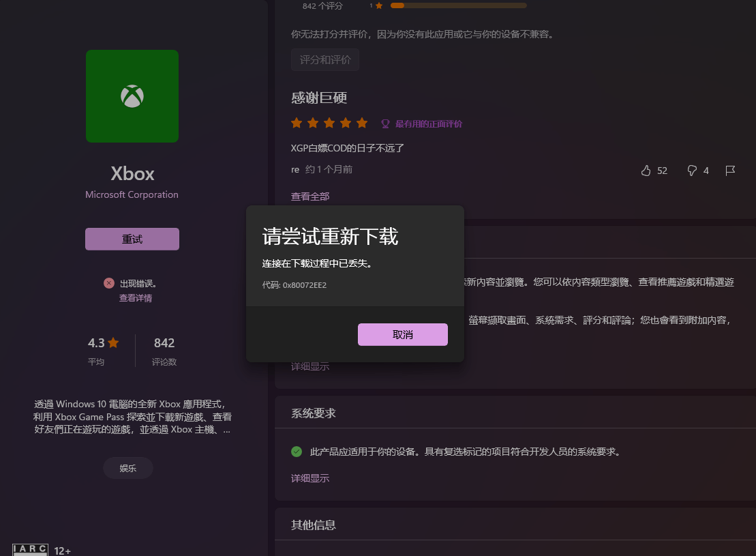Click the thumbs-down not helpful icon
The width and height of the screenshot is (756, 556).
coord(692,171)
